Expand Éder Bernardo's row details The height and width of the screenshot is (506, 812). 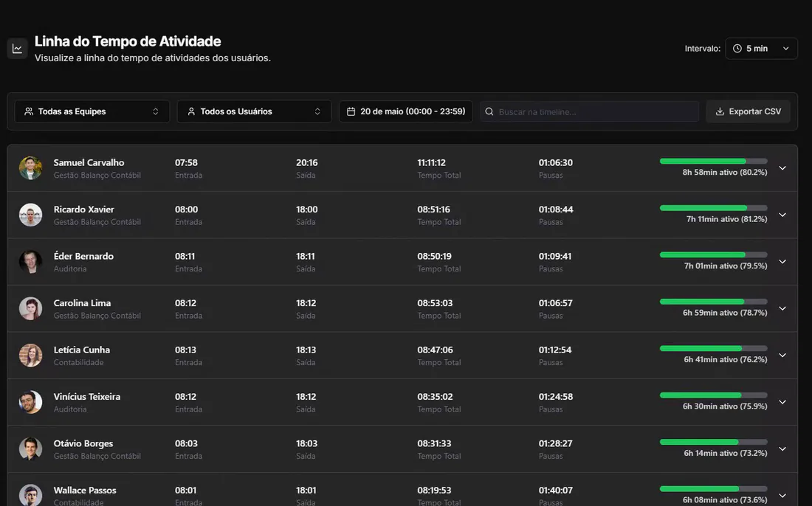782,262
